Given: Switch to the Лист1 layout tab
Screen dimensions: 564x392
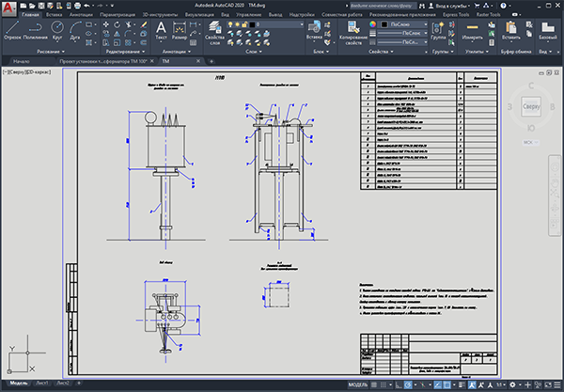Looking at the screenshot, I should coord(41,384).
